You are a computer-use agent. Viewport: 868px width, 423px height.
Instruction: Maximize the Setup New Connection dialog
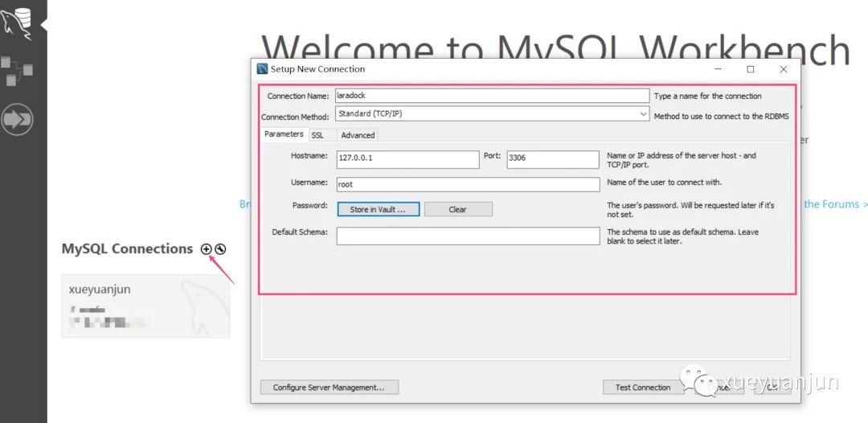(751, 69)
